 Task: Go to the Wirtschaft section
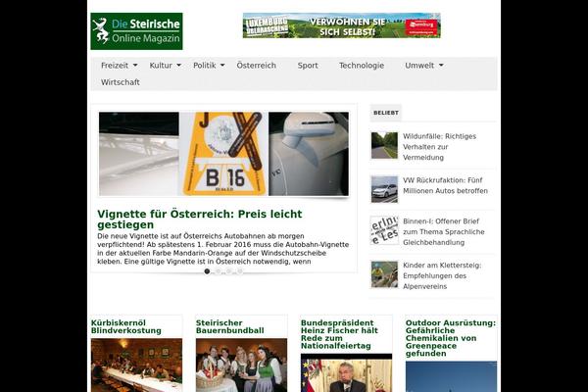pos(120,82)
